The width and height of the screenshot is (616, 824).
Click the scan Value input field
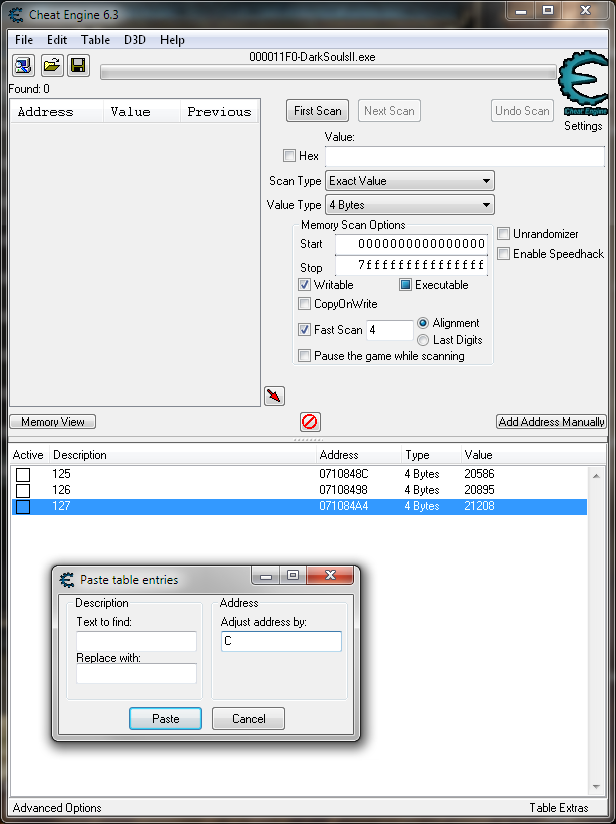pos(465,156)
